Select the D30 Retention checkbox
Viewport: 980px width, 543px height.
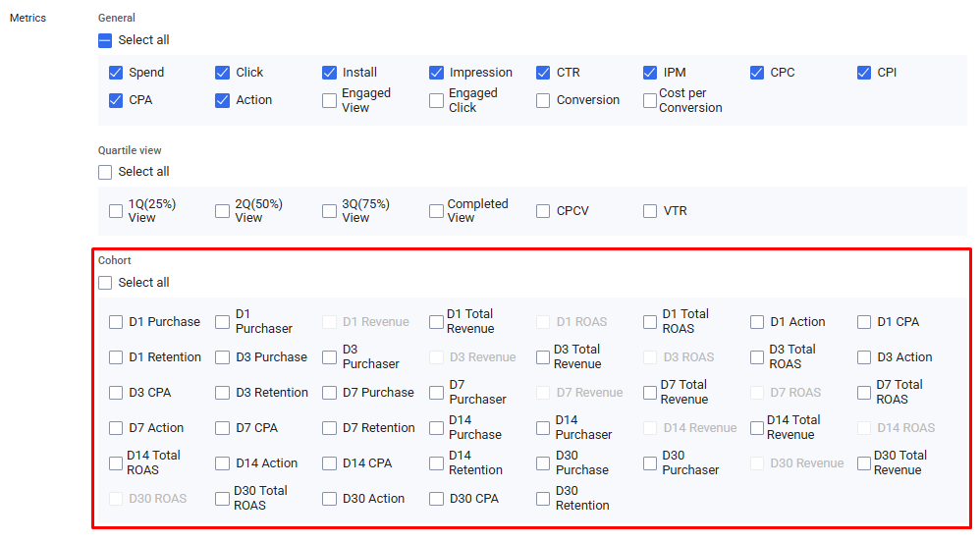click(543, 499)
